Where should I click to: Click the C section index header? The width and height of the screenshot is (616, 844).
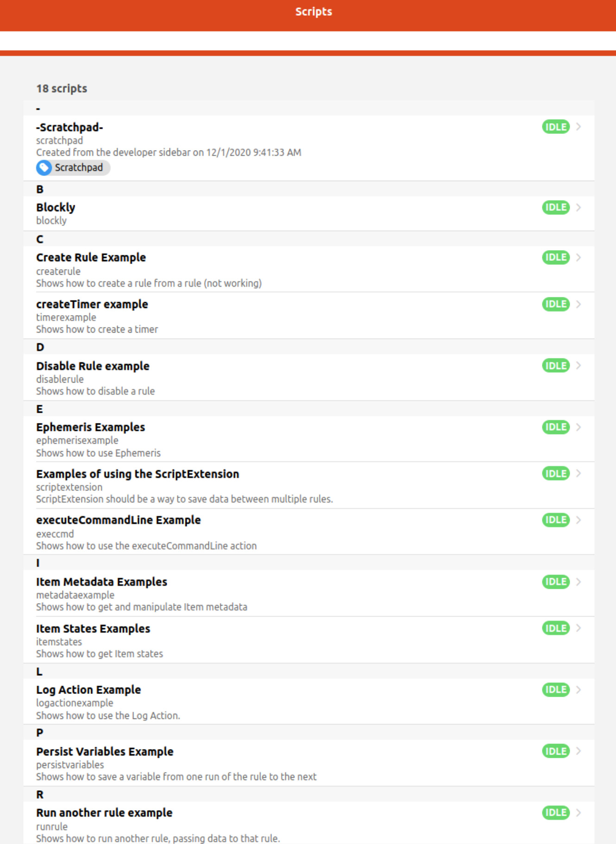[309, 239]
